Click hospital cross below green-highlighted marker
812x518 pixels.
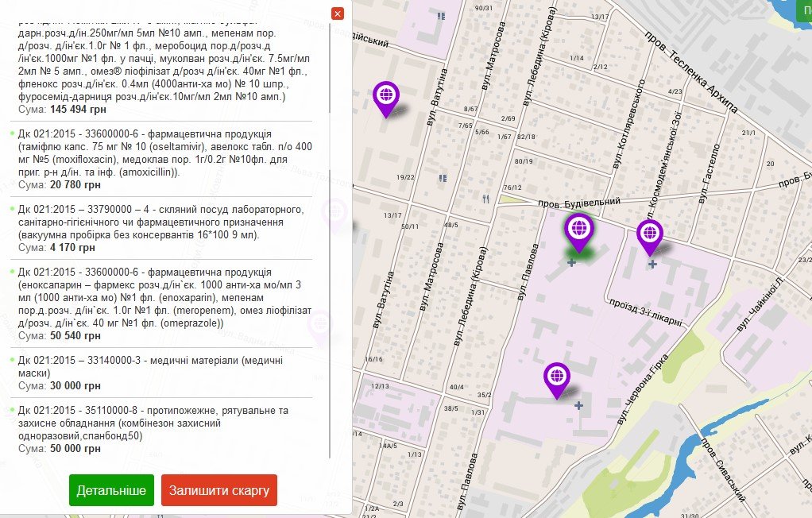(x=571, y=261)
